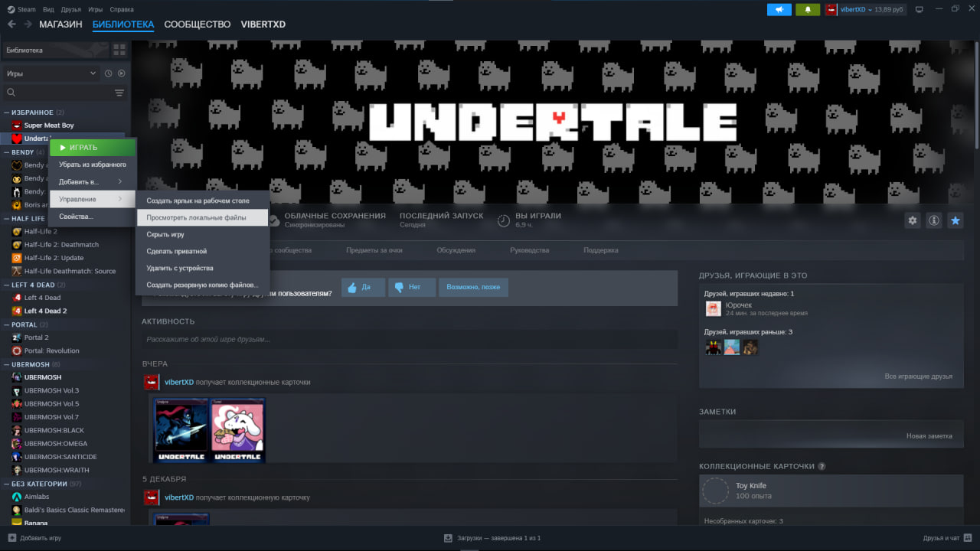Collapse the ИЗБРАННОЕ category
The width and height of the screenshot is (980, 551).
pyautogui.click(x=6, y=112)
